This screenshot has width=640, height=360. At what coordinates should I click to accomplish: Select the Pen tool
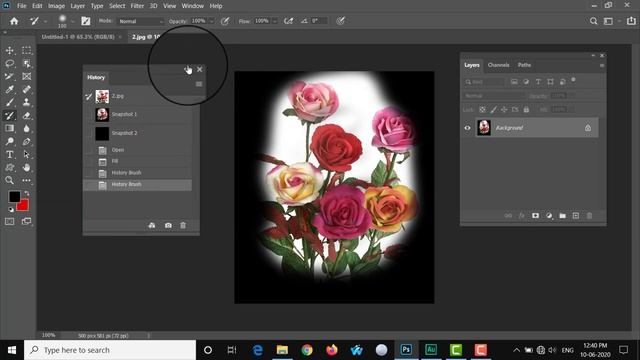[x=27, y=142]
